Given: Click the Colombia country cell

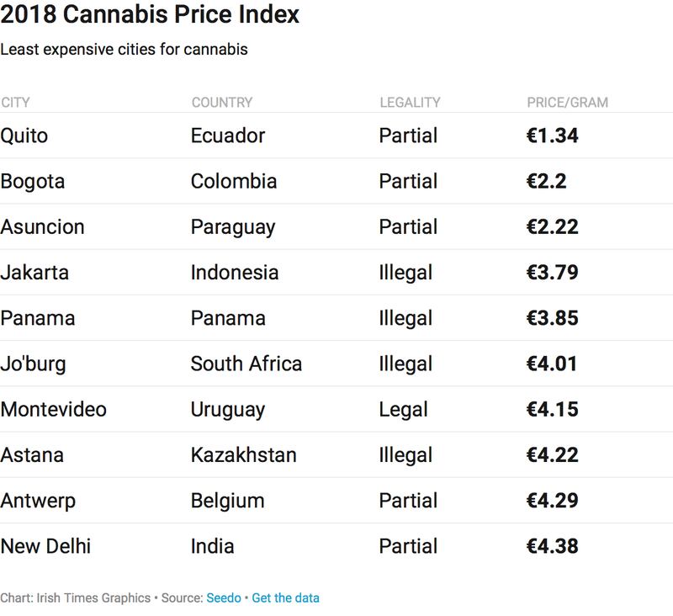Looking at the screenshot, I should point(234,181).
